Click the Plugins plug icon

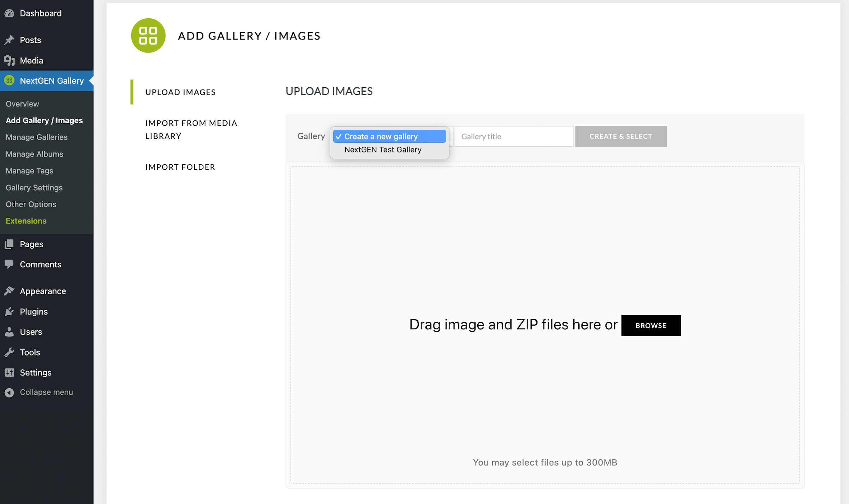tap(9, 311)
